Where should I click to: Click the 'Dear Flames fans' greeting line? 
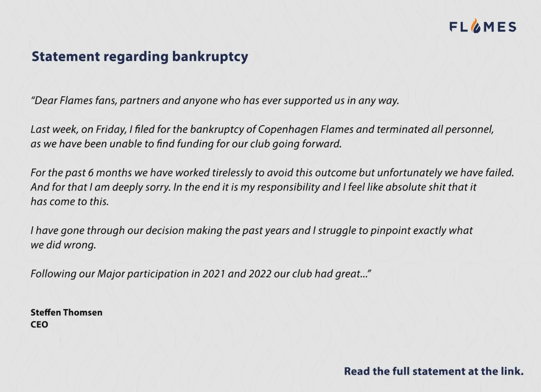pos(215,101)
